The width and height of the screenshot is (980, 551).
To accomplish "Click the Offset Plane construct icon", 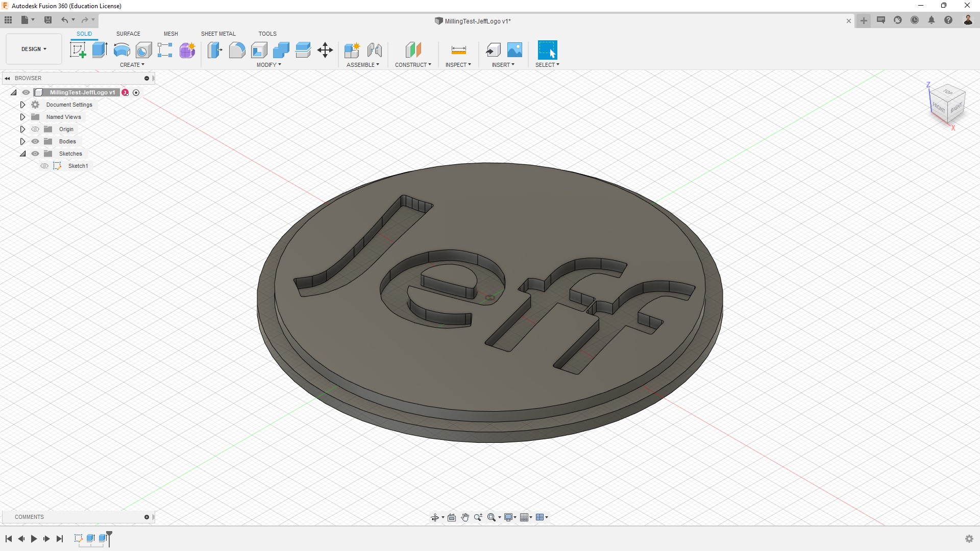I will pos(413,50).
